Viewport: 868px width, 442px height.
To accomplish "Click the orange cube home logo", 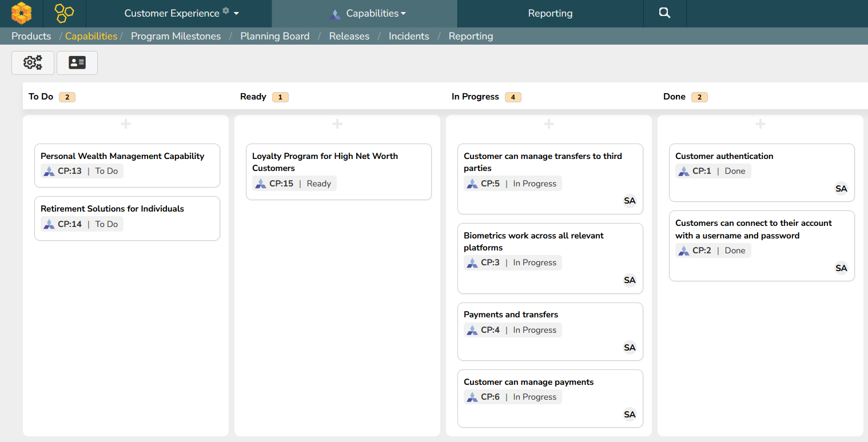I will [x=21, y=13].
